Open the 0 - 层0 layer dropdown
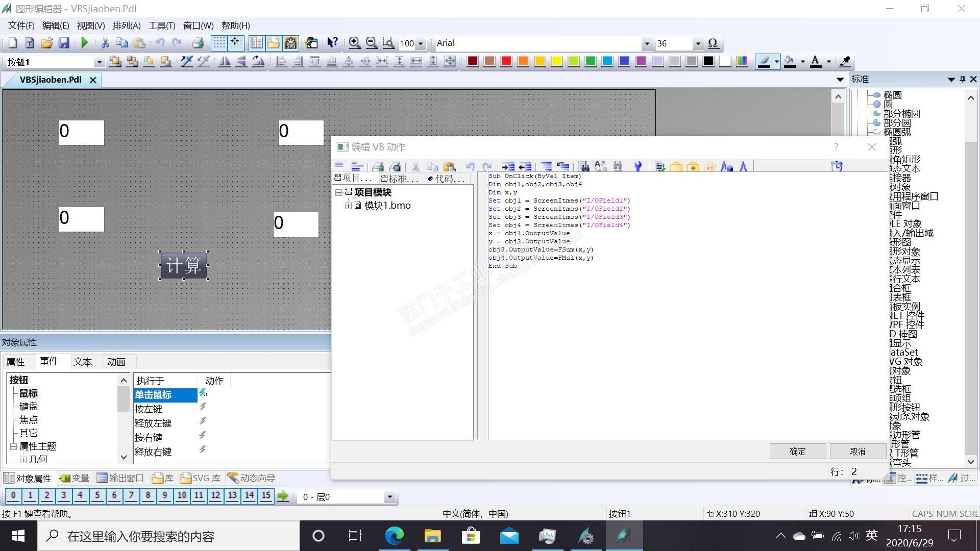Image resolution: width=980 pixels, height=551 pixels. tap(389, 497)
